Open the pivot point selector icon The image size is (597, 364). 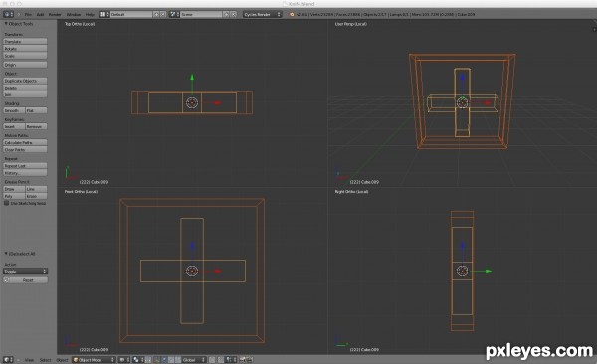point(138,359)
